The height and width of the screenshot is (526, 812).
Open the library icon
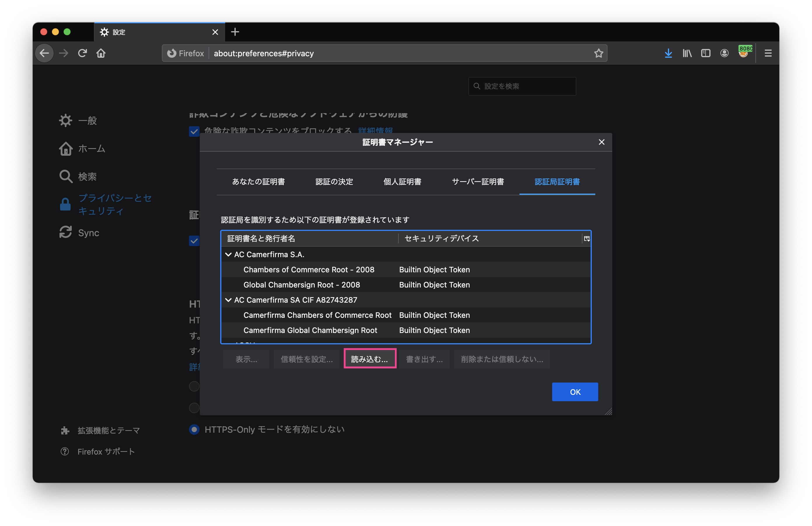point(687,53)
